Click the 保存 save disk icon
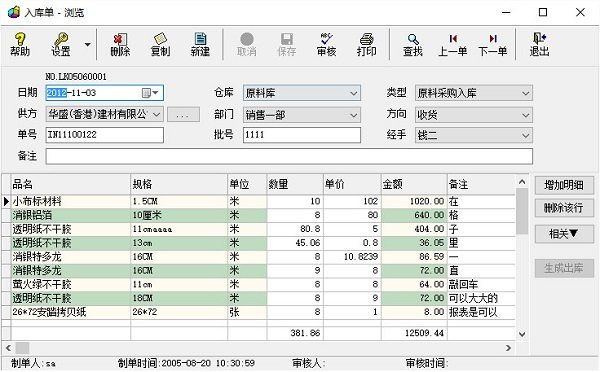The image size is (600, 372). 287,44
